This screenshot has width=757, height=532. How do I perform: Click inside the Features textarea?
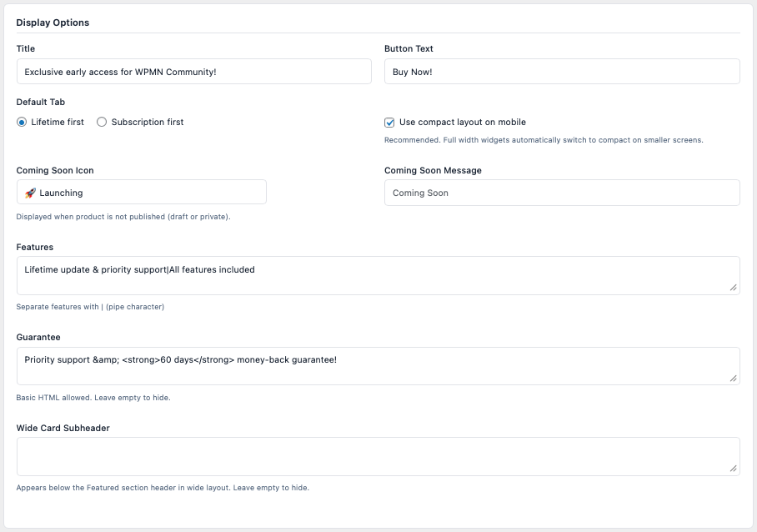coord(378,276)
